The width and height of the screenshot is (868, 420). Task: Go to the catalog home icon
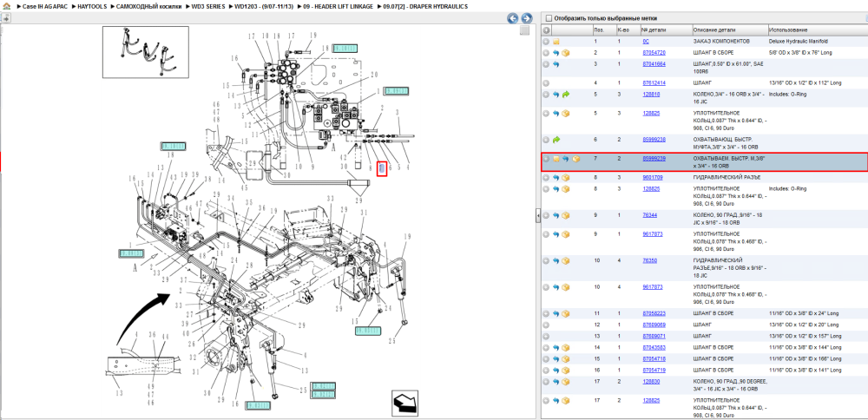(5, 7)
